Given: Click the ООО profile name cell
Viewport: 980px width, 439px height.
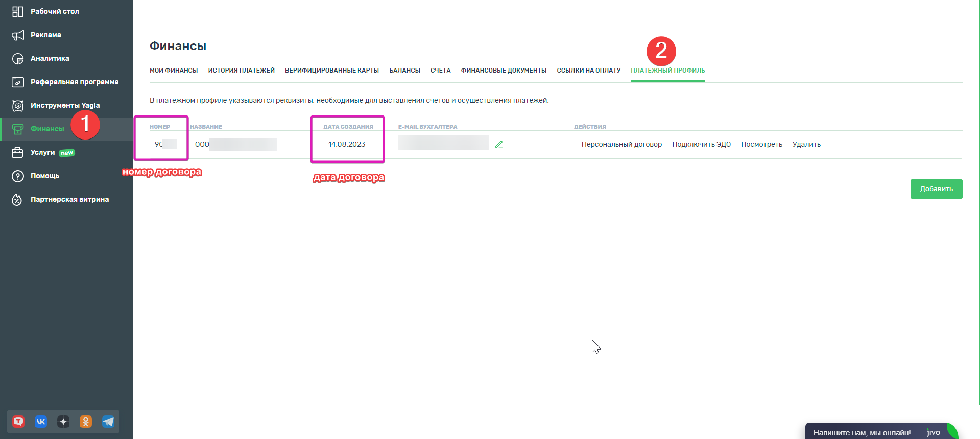Looking at the screenshot, I should 236,145.
